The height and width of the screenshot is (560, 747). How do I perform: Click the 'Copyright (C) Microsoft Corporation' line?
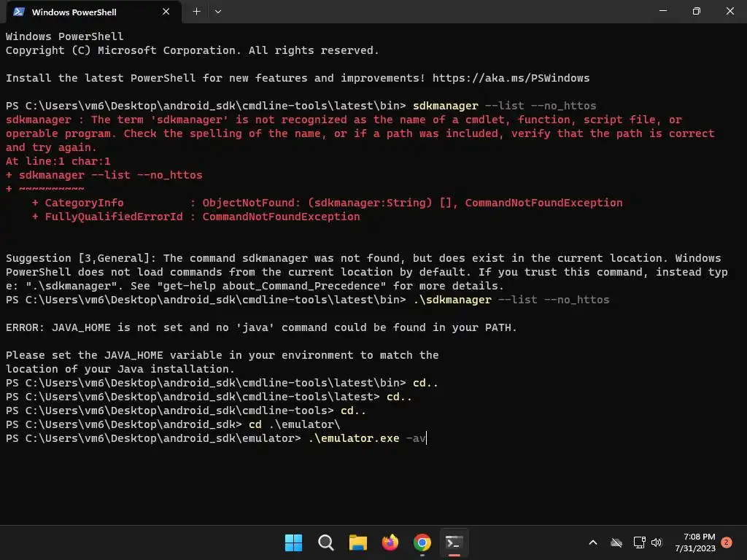pyautogui.click(x=192, y=50)
